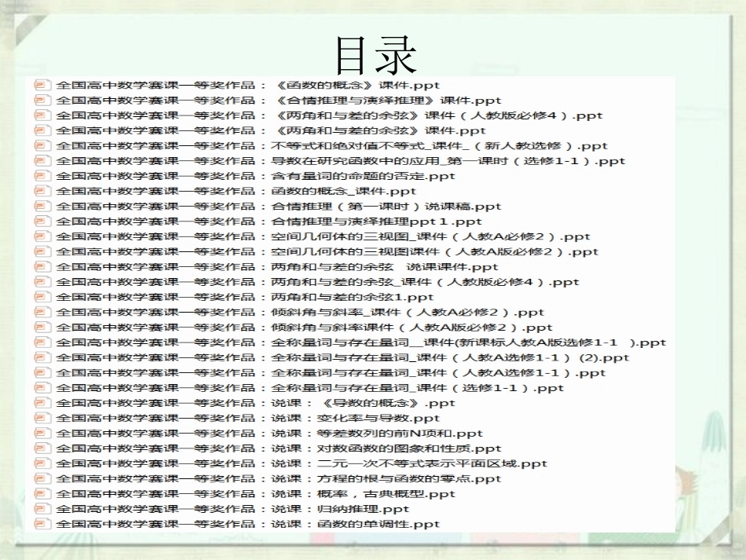Select 说课：方程的根与函数的零点.ppt
The height and width of the screenshot is (560, 746).
[279, 478]
